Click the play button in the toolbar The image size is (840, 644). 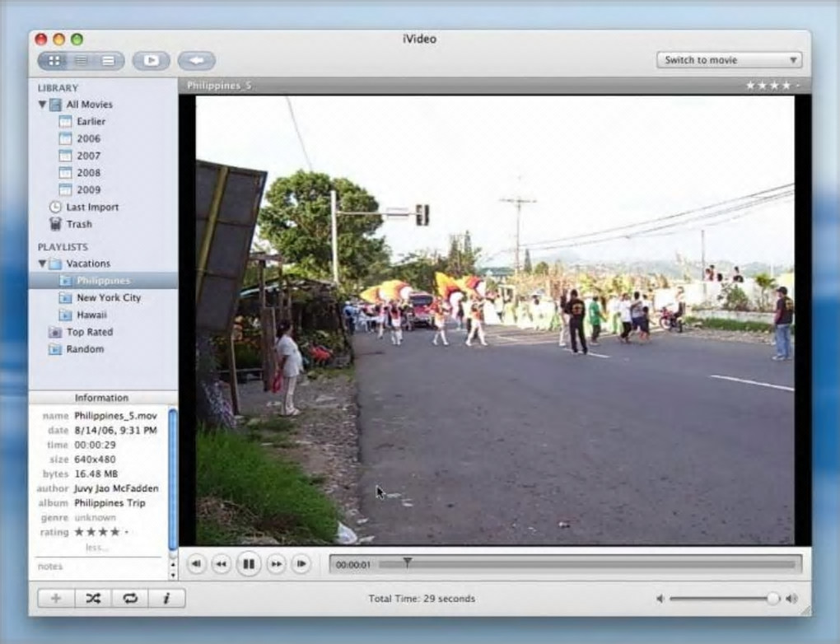(x=151, y=61)
